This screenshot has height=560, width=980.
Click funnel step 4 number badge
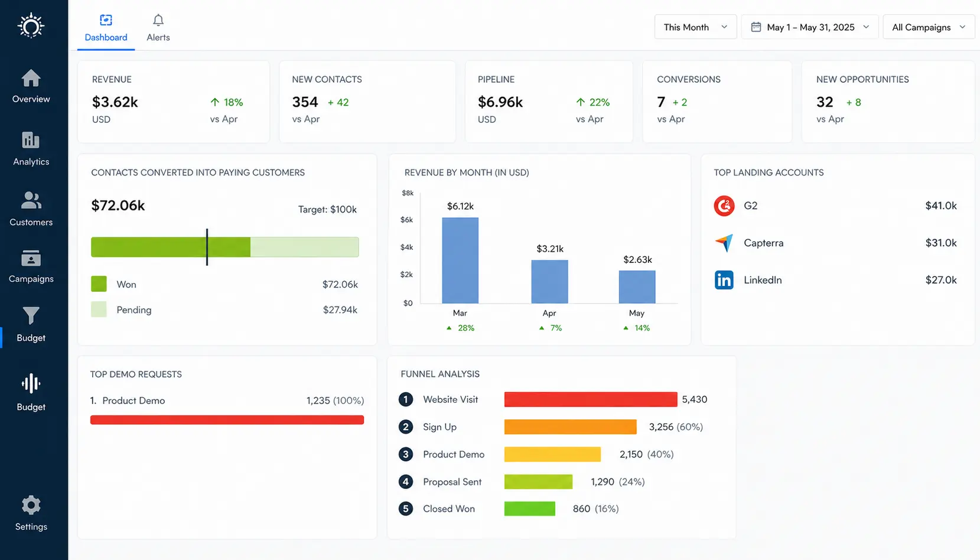tap(406, 481)
